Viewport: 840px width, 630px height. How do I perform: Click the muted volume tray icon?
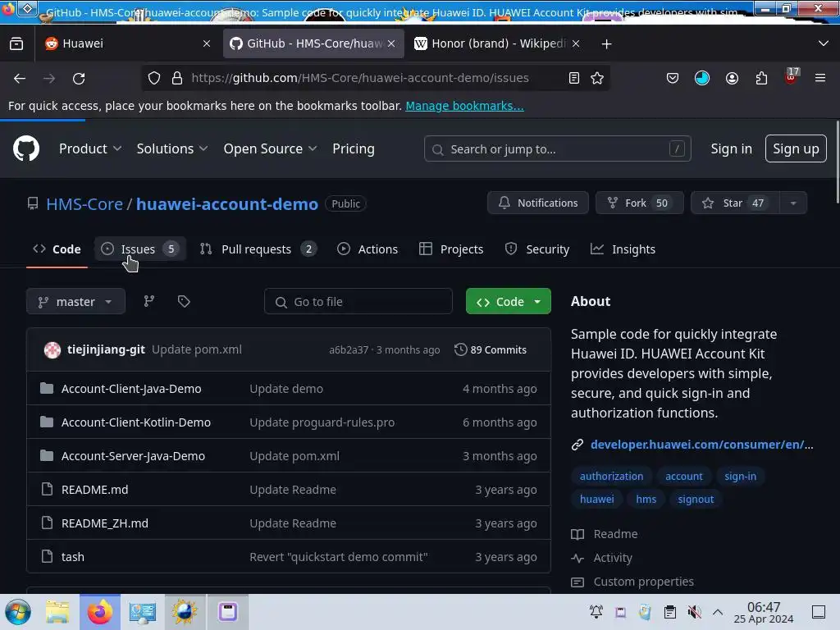(694, 612)
